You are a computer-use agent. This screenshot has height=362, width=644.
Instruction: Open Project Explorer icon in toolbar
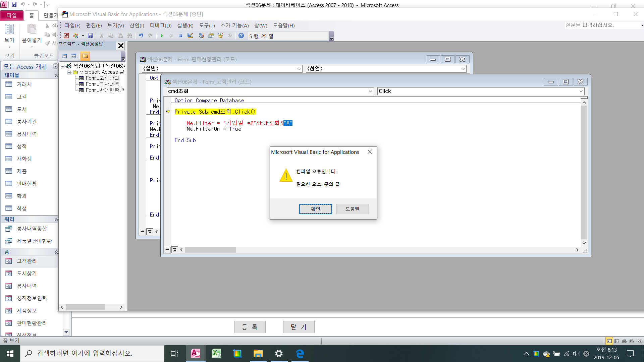tap(201, 36)
